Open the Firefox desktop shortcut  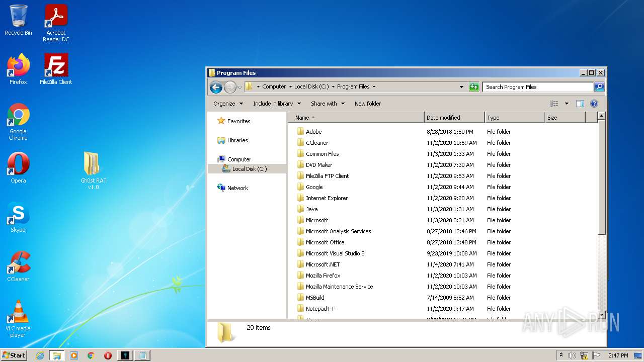(18, 69)
